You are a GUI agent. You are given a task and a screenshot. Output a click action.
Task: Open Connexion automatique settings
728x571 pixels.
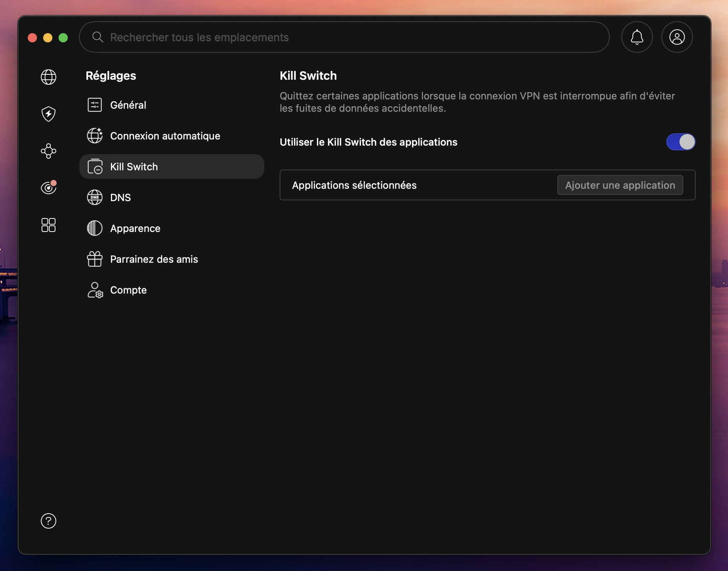coord(165,136)
